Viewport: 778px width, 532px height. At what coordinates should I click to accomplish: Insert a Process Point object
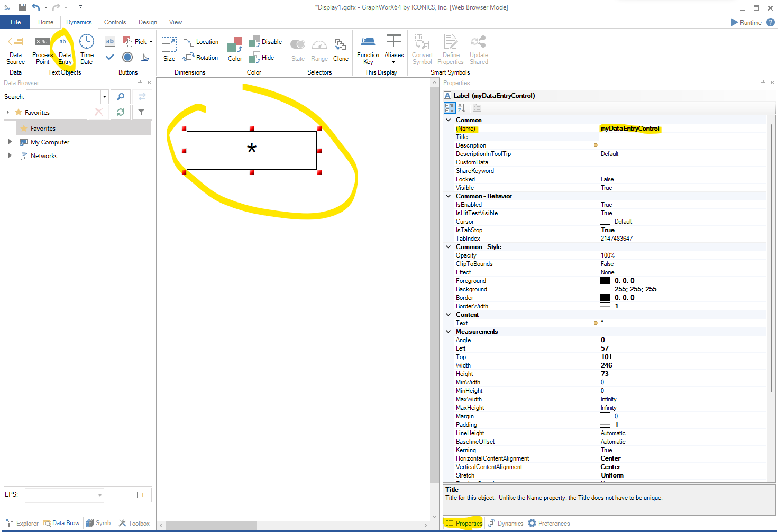[42, 50]
